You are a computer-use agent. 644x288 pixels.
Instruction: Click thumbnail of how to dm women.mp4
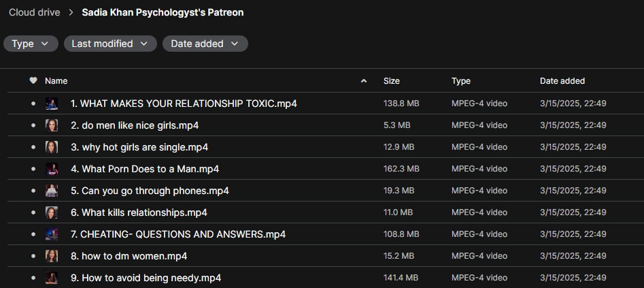[x=51, y=256]
